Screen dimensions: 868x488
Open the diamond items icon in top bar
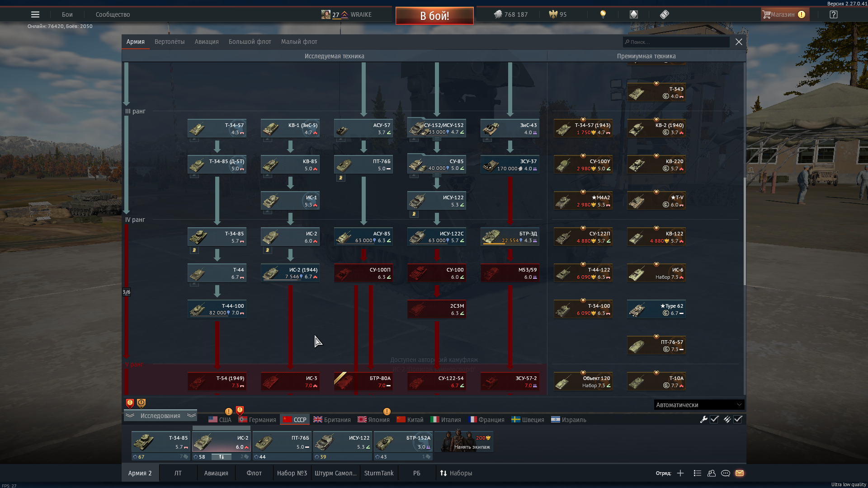pos(634,14)
